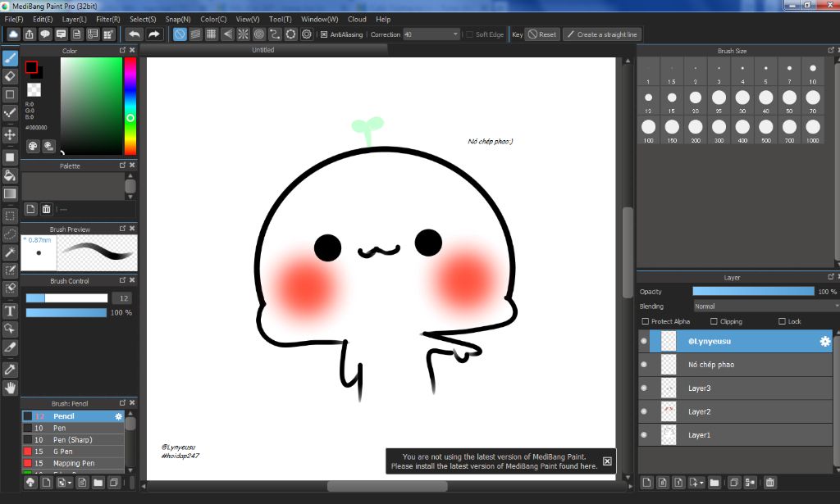Open the Snap(N) menu
Viewport: 840px width, 504px height.
pos(178,19)
